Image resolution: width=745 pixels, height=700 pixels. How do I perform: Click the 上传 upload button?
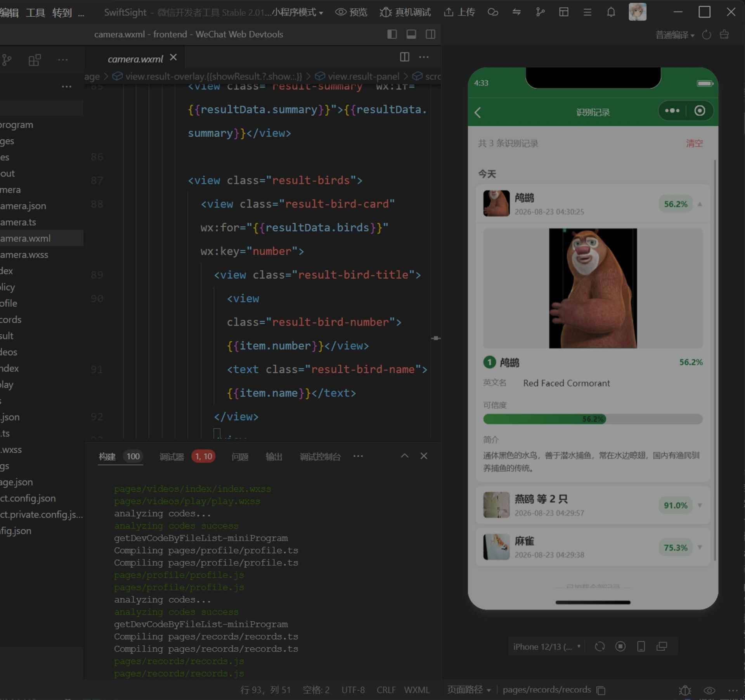[459, 12]
